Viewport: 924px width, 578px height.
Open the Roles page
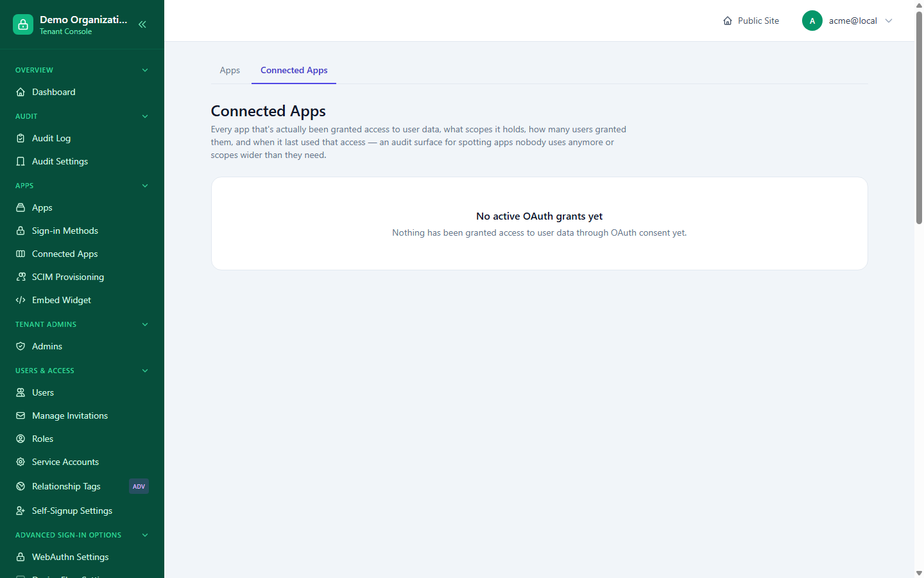(82, 439)
